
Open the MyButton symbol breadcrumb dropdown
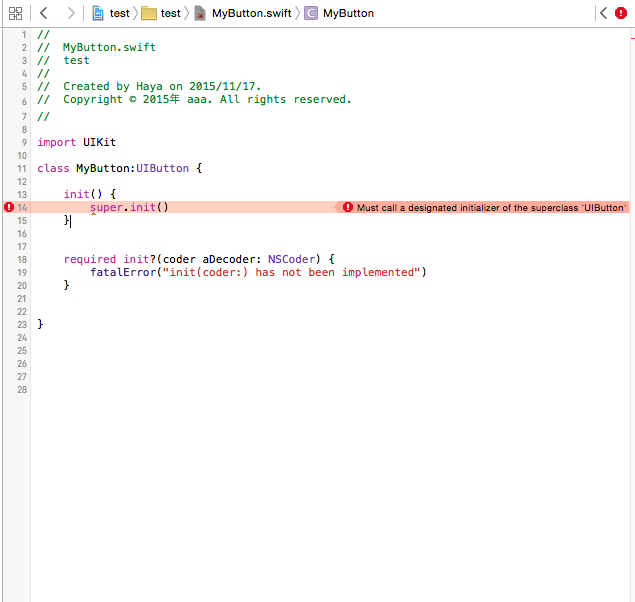(x=348, y=13)
